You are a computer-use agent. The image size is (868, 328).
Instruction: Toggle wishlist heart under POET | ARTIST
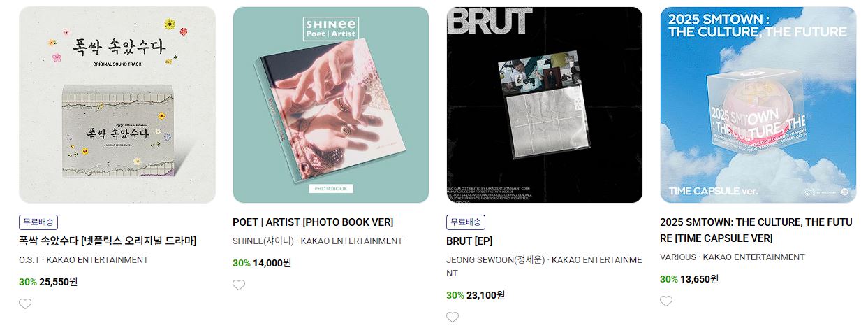239,285
